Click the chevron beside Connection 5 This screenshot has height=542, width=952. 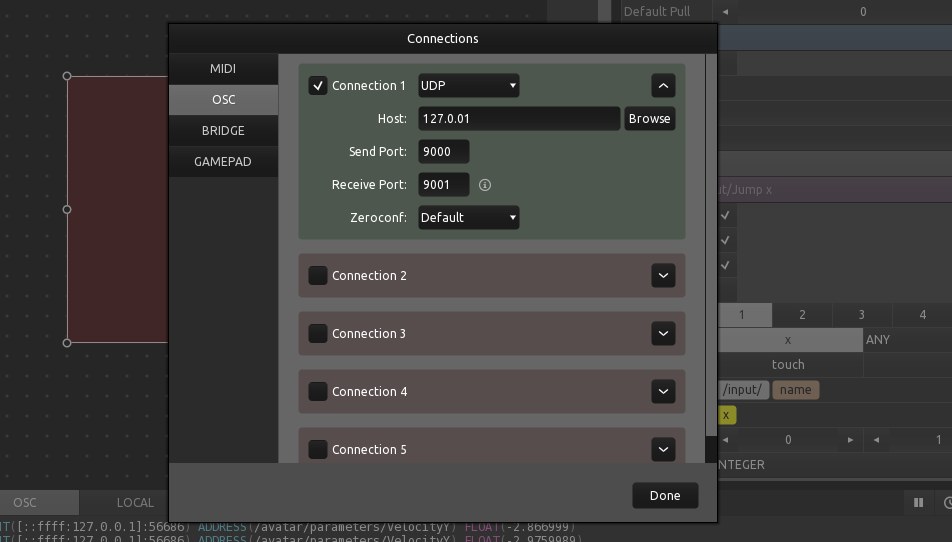point(663,450)
